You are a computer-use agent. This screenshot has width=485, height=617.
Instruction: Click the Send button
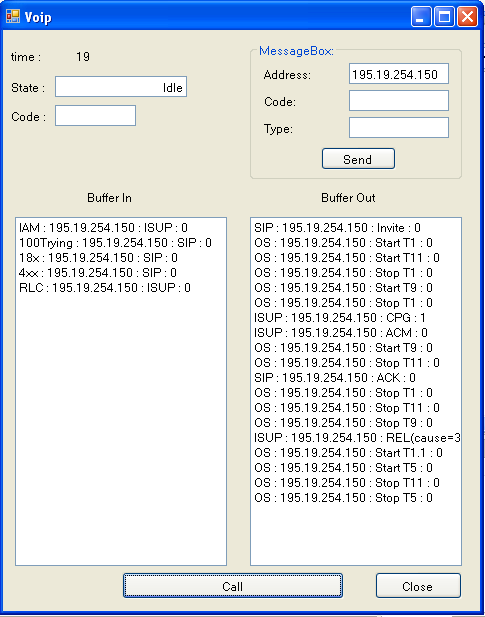pyautogui.click(x=358, y=159)
